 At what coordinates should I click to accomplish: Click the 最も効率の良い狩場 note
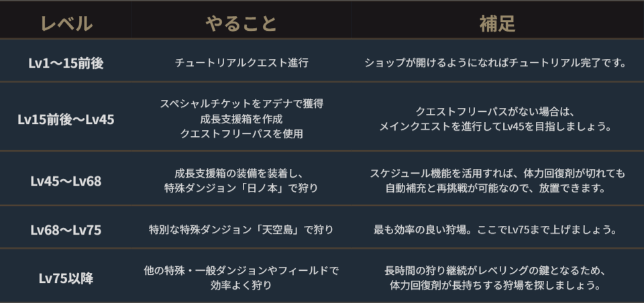(497, 230)
